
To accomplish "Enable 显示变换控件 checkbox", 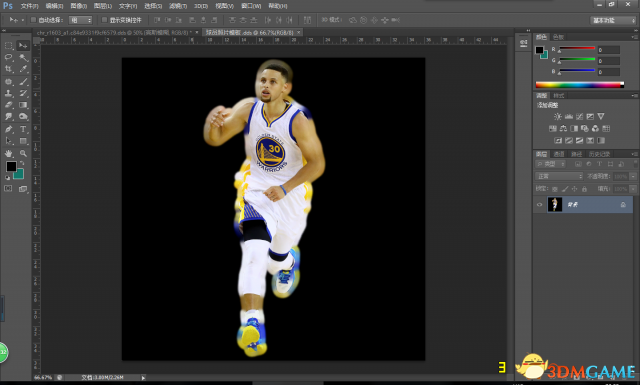I will click(x=104, y=20).
